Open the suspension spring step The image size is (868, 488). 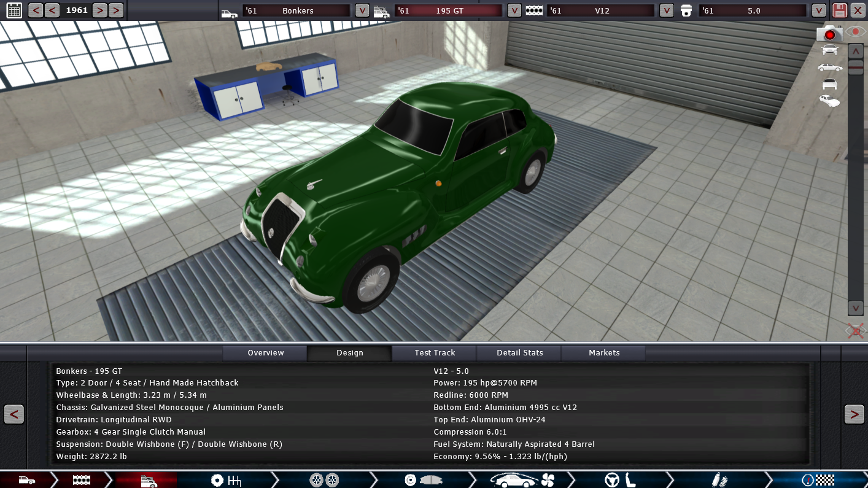coord(719,480)
